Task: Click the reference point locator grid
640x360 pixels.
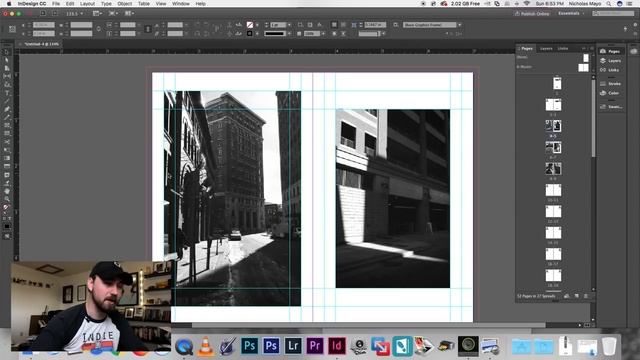Action: coord(12,29)
